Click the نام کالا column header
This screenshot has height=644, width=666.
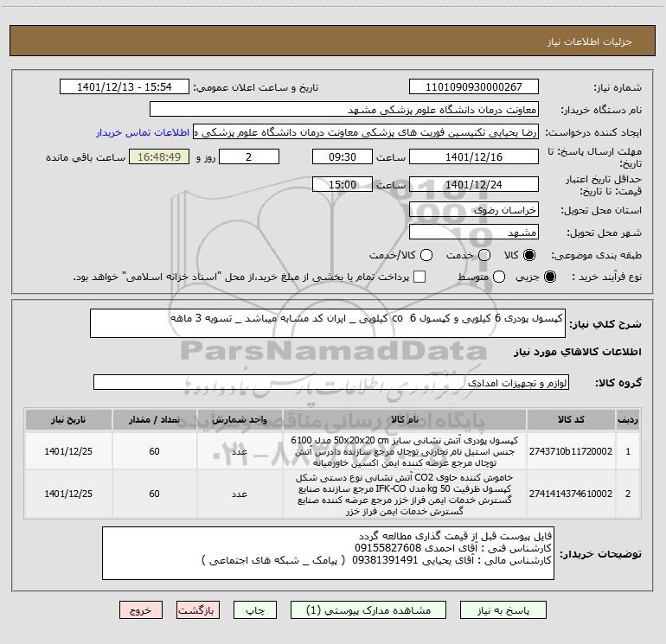click(405, 420)
